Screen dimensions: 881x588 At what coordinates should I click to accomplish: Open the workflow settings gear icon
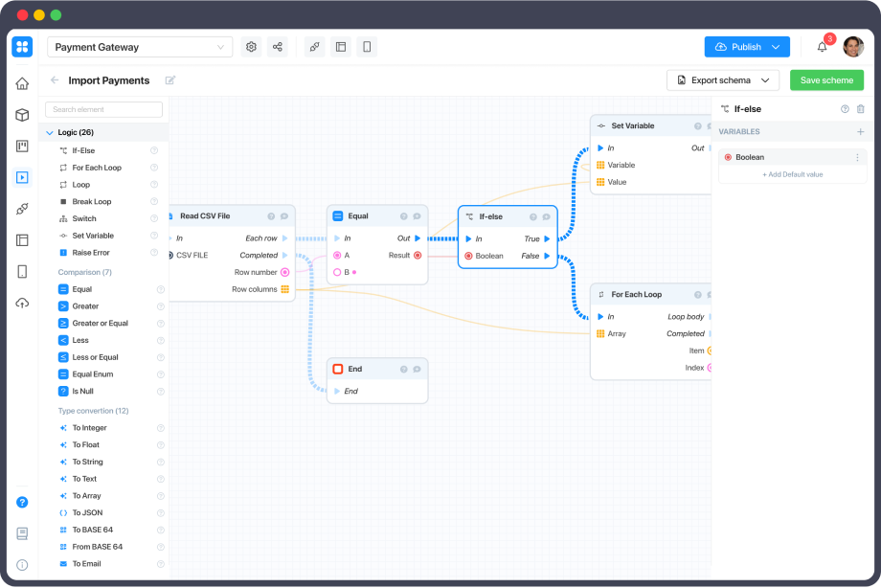[x=250, y=46]
